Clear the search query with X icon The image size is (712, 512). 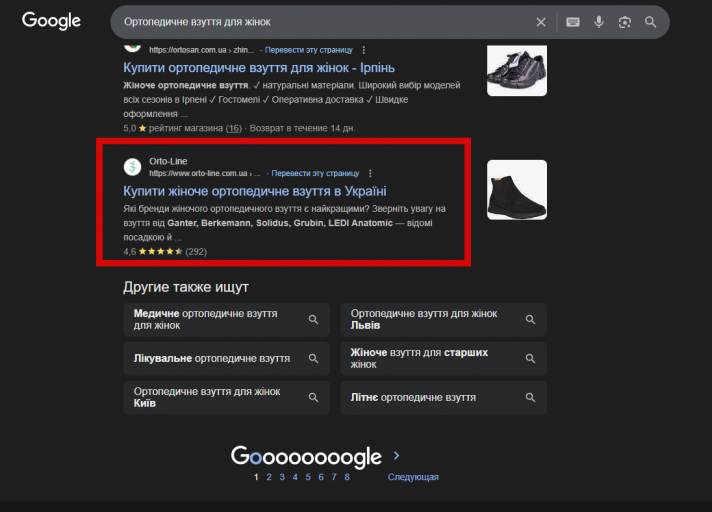point(541,22)
